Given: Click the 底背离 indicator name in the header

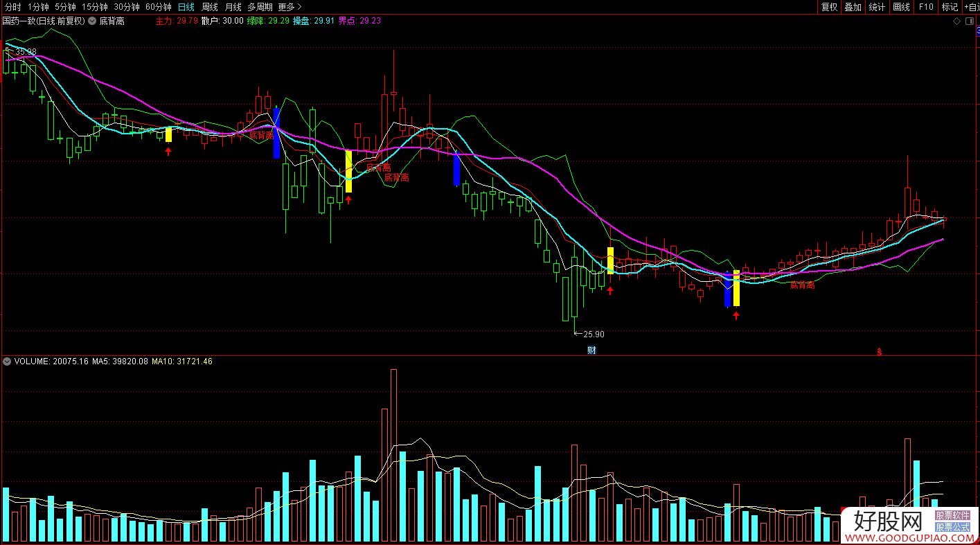Looking at the screenshot, I should (112, 21).
